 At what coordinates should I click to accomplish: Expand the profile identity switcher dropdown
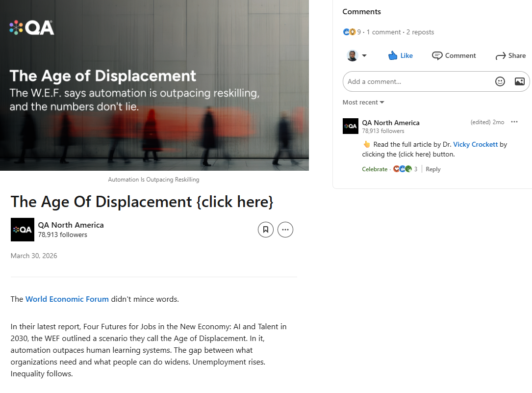[x=356, y=55]
